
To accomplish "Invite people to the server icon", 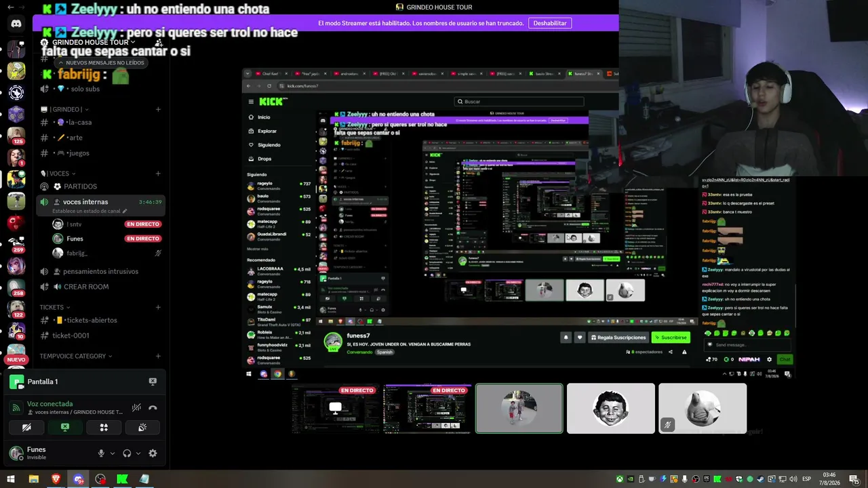I will (x=158, y=43).
